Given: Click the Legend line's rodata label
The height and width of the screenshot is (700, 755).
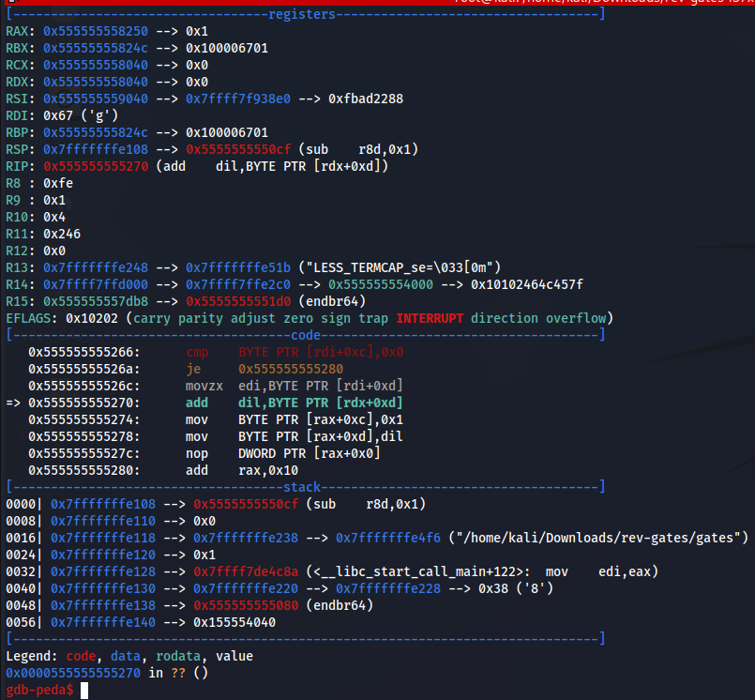Looking at the screenshot, I should pyautogui.click(x=177, y=656).
